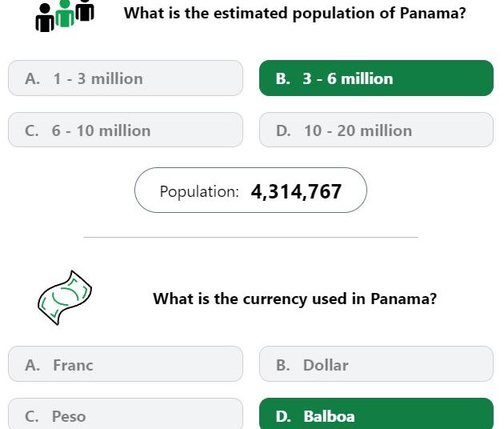Click the currency used in Panama question

(x=294, y=299)
